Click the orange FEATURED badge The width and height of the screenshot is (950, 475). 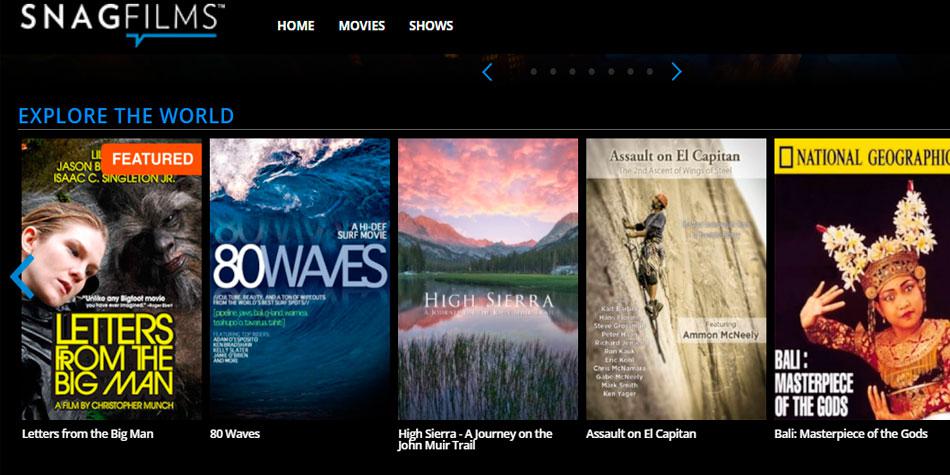(152, 158)
